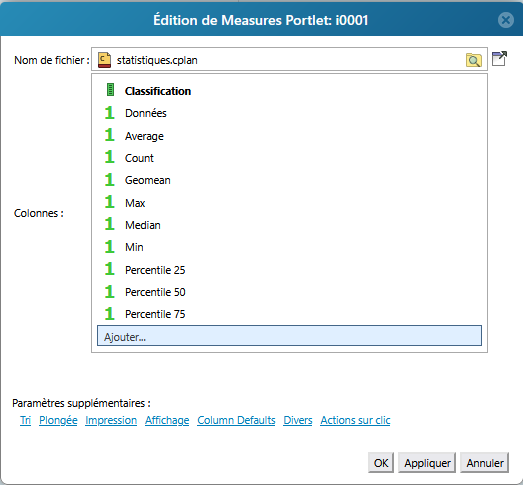Click the number icon beside Average
Screen dimensions: 523x485
(109, 135)
